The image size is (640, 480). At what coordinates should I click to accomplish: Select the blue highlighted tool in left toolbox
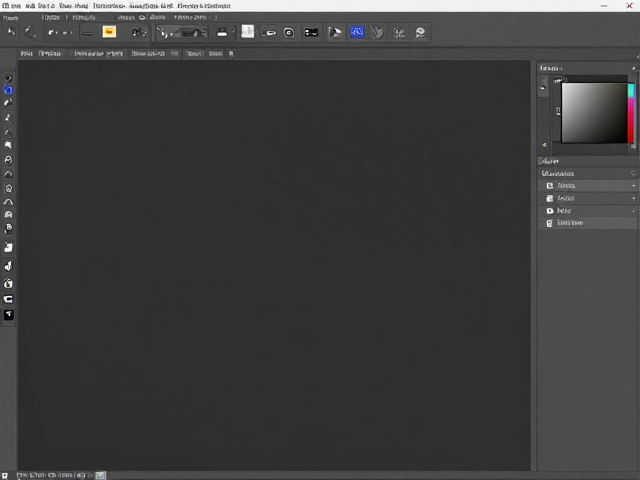coord(8,90)
